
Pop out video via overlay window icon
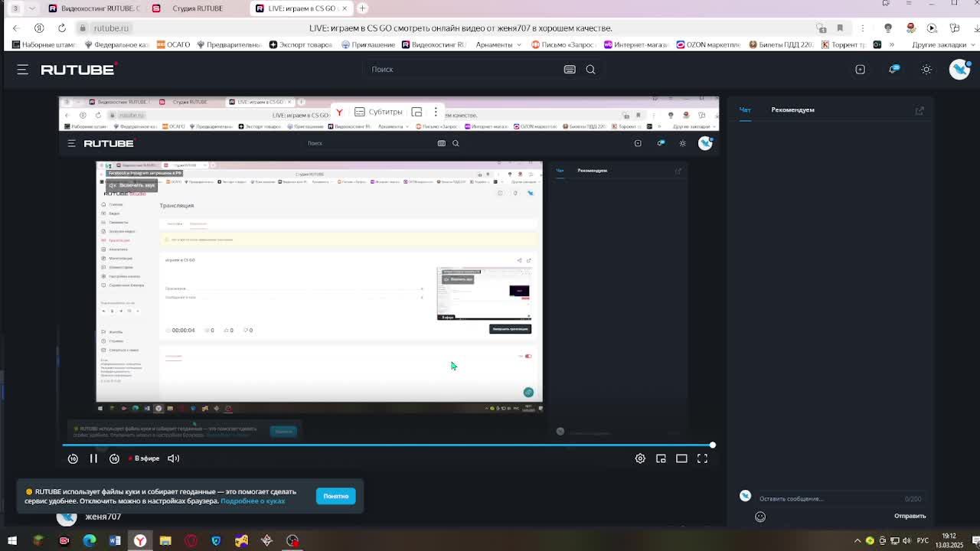pyautogui.click(x=416, y=112)
